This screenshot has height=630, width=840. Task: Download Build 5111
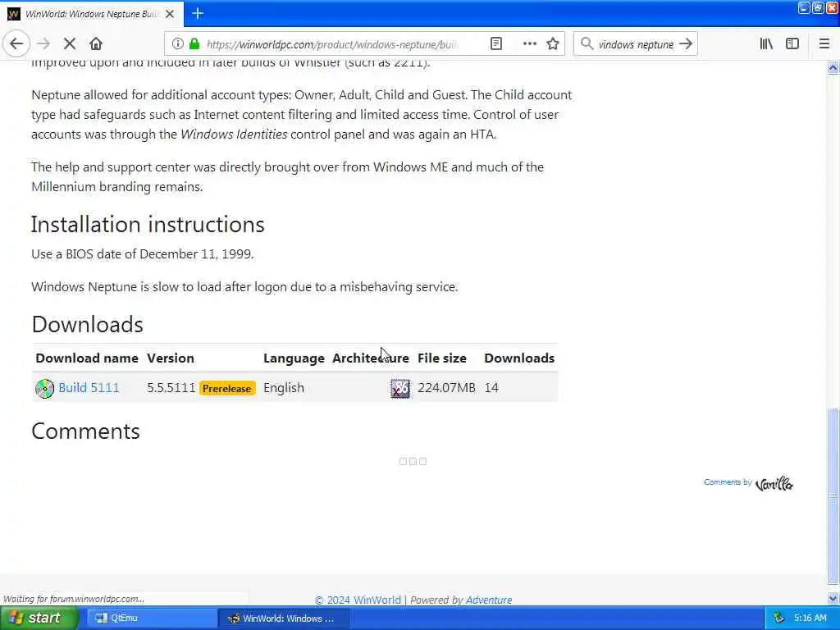[89, 388]
